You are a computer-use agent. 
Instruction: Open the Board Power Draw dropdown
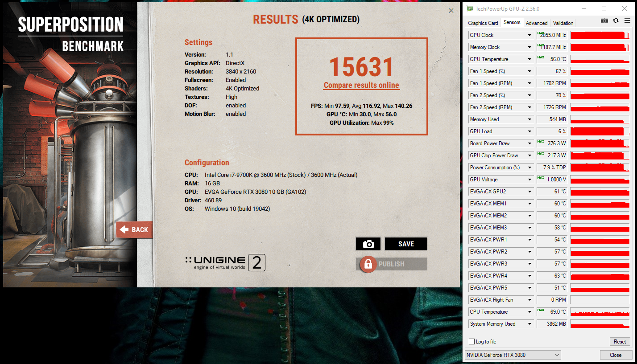[530, 143]
